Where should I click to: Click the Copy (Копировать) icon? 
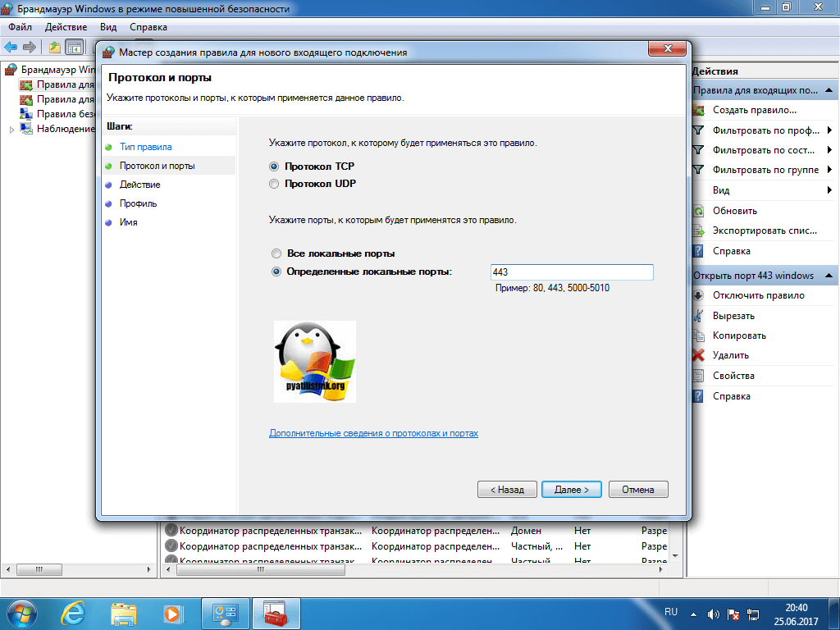click(x=699, y=336)
